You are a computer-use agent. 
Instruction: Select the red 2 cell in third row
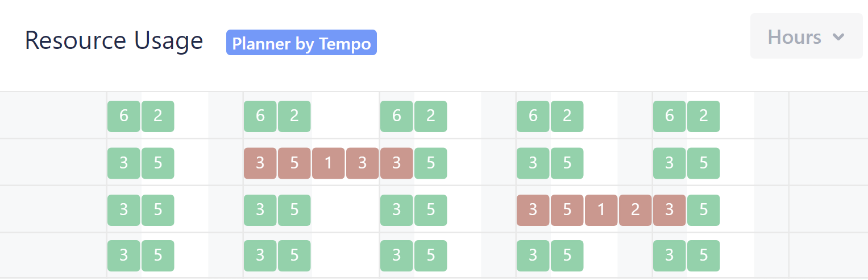(635, 210)
